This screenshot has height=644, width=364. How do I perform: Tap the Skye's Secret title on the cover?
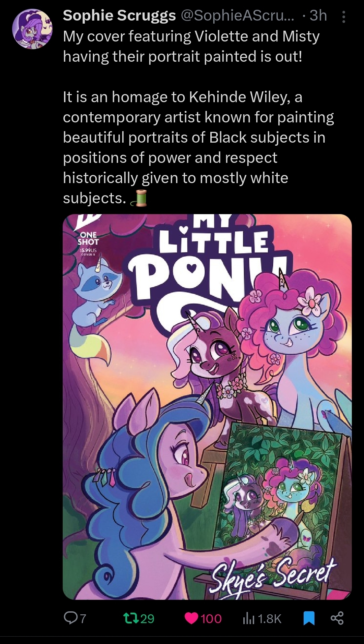tap(273, 574)
